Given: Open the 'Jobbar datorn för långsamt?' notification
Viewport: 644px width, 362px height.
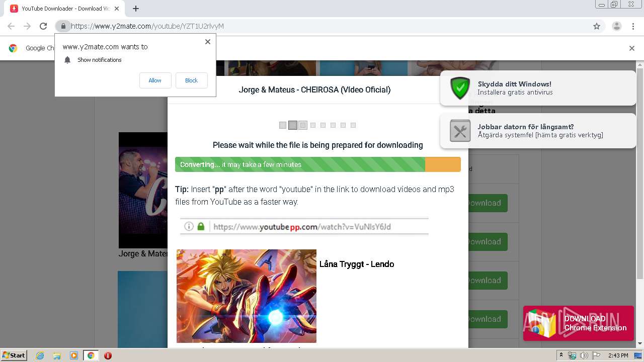Looking at the screenshot, I should pyautogui.click(x=538, y=131).
